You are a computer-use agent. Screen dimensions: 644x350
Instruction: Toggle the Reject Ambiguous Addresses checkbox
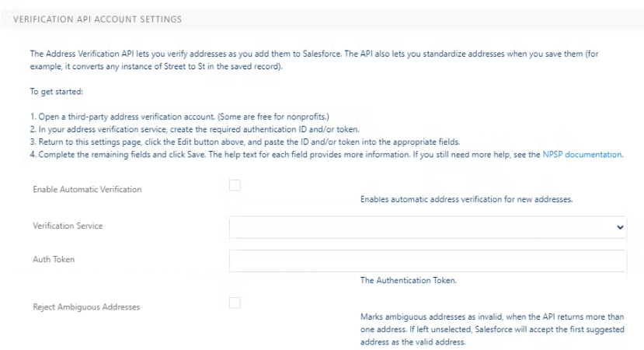235,303
